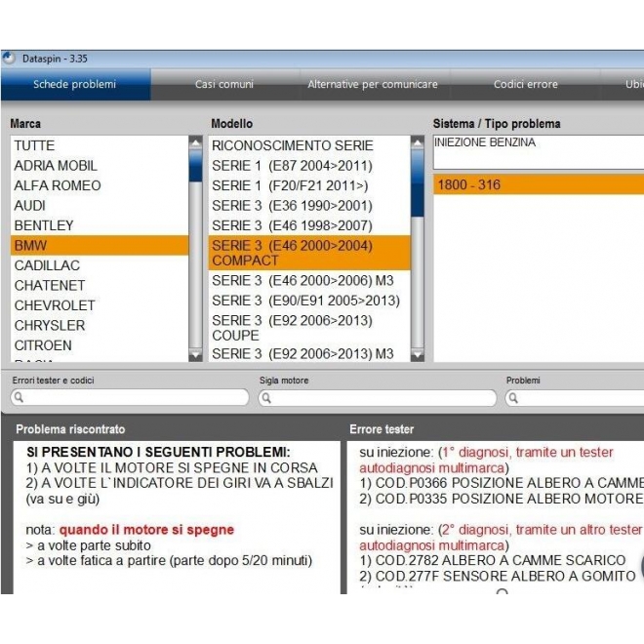644x644 pixels.
Task: Click the Modello list scrollbar thumb
Action: 418,183
